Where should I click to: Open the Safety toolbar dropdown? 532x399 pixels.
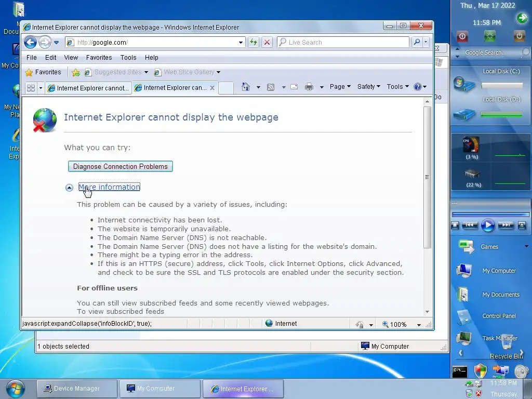(368, 87)
